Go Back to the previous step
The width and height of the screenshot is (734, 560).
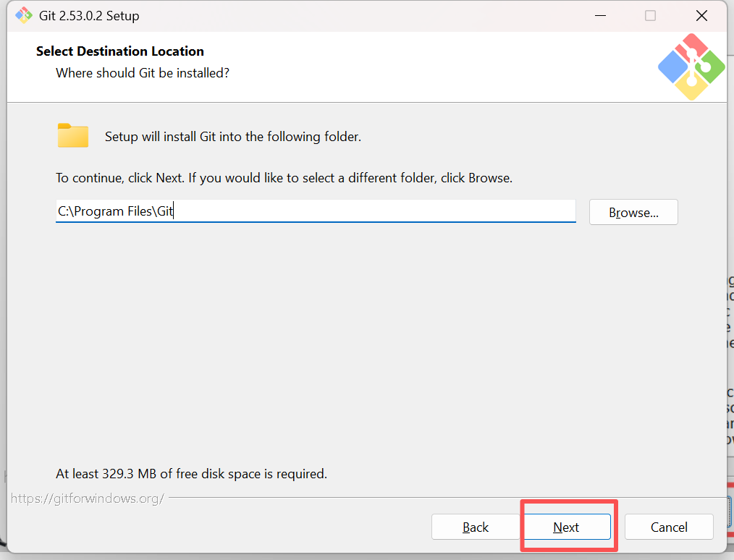(476, 527)
